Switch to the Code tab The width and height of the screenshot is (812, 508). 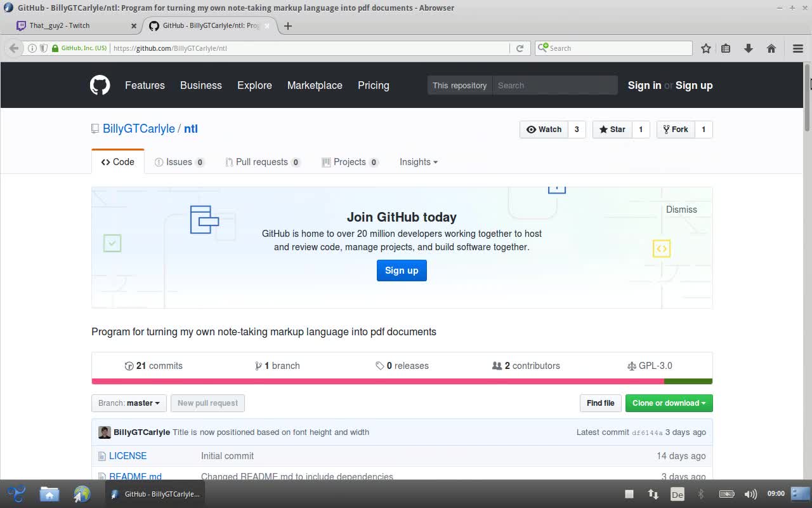click(x=117, y=162)
